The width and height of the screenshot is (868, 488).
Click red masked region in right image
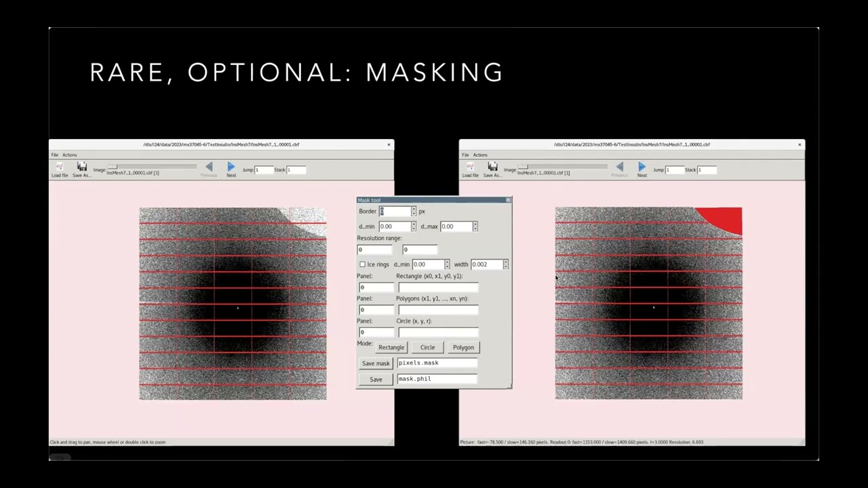[724, 220]
